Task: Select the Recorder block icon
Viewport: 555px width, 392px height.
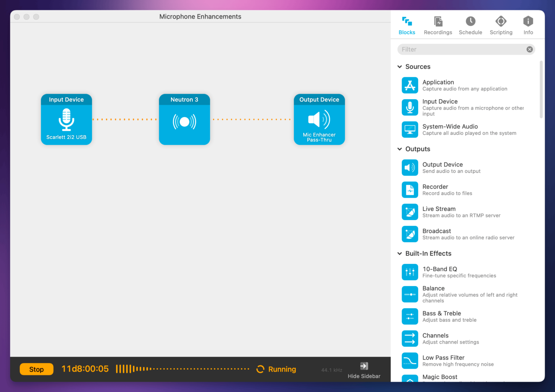Action: pyautogui.click(x=410, y=190)
